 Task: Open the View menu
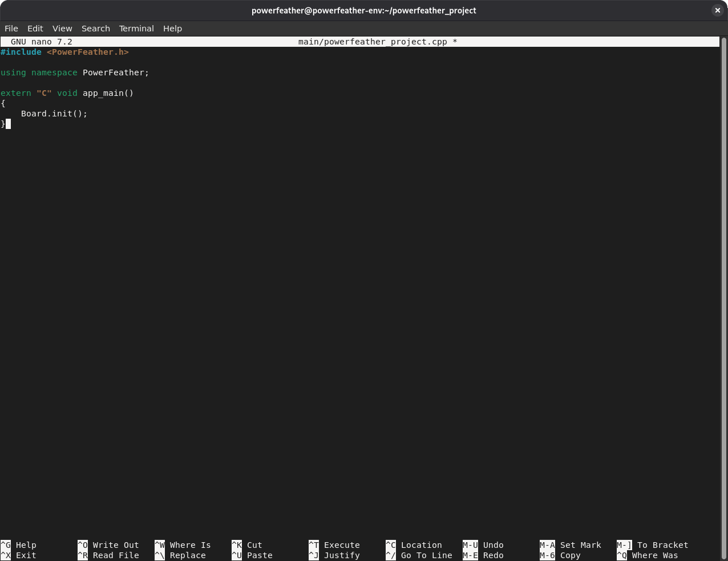(62, 29)
